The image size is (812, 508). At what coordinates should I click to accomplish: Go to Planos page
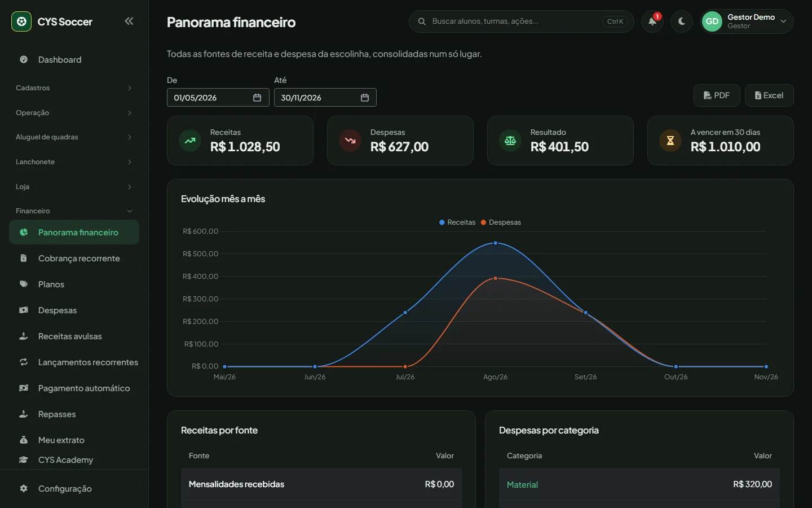click(x=74, y=284)
